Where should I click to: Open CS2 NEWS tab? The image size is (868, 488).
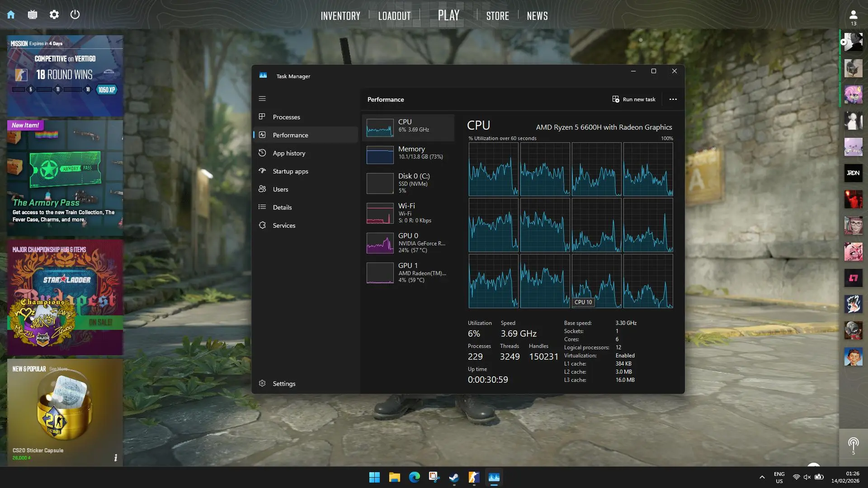coord(537,16)
